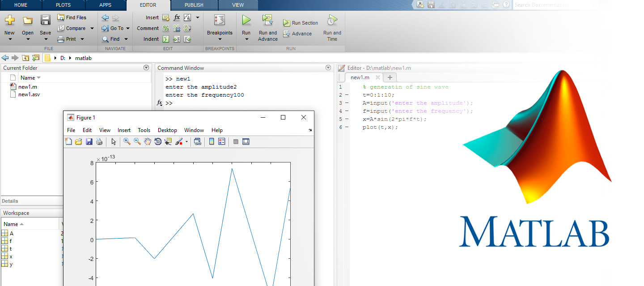Toggle the Edit Plot arrow tool
Viewport: 644px width, 286px height.
(114, 141)
